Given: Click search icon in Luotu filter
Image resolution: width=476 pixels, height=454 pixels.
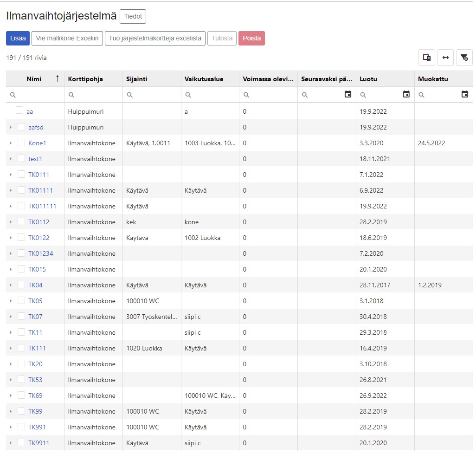Looking at the screenshot, I should (x=363, y=95).
